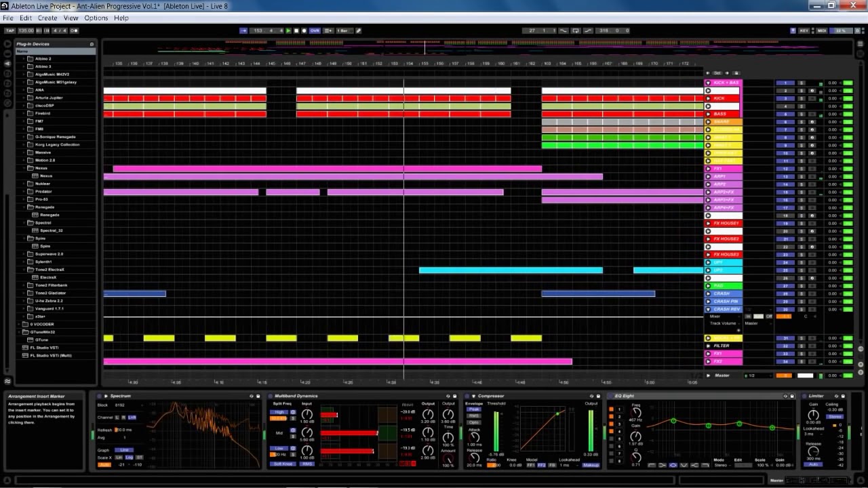Activate Track 1 via its track activator

(785, 83)
